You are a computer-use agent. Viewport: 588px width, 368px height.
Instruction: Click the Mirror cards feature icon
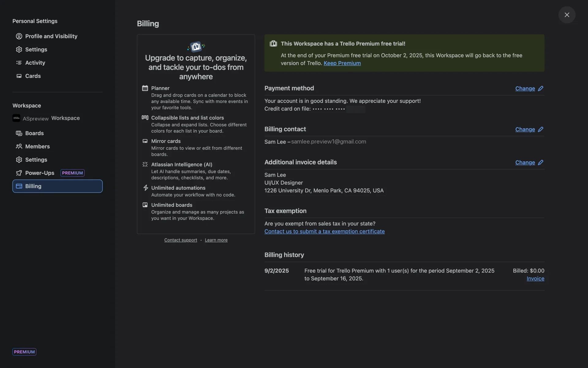pyautogui.click(x=145, y=141)
